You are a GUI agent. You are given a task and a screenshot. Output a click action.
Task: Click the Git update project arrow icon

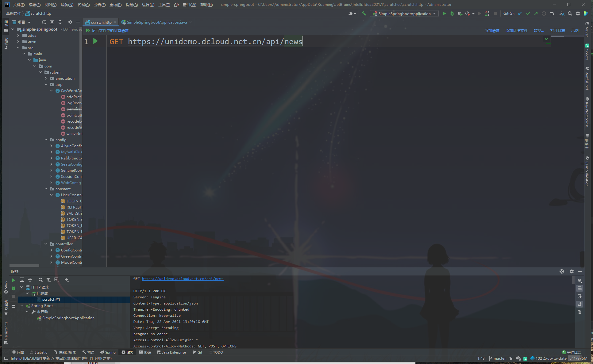pos(520,13)
